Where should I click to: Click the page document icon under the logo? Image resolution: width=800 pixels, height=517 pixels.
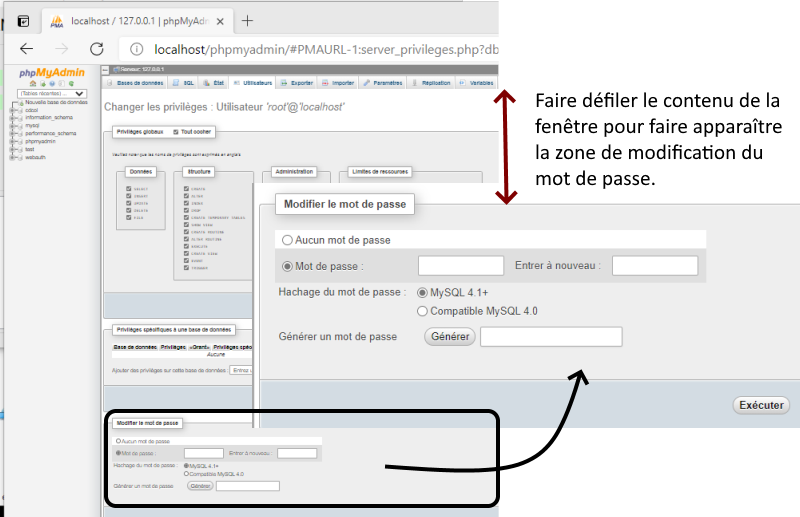(x=61, y=83)
